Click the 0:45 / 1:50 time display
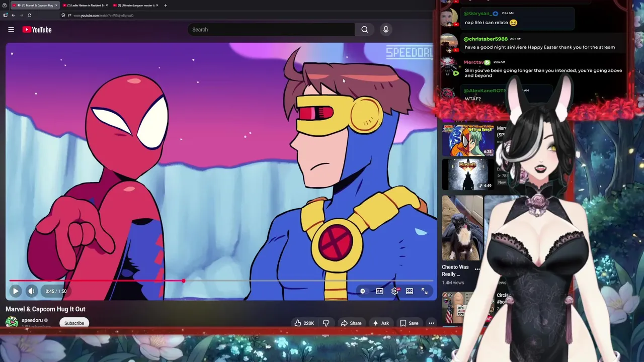 click(56, 291)
